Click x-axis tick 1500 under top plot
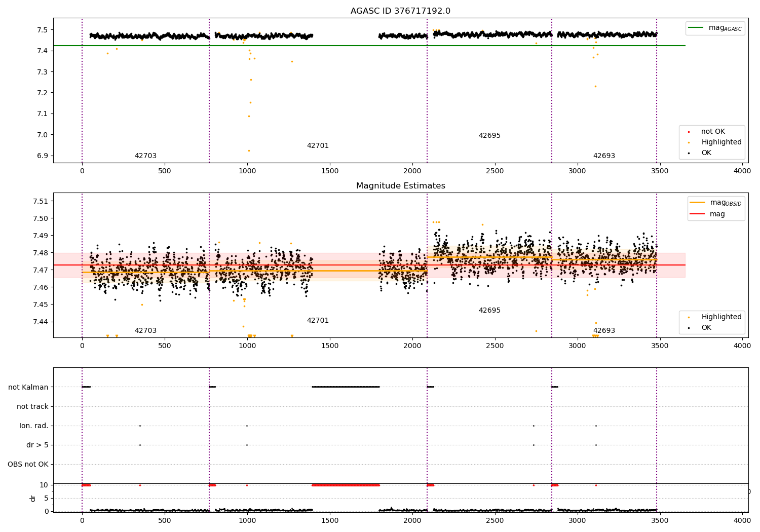This screenshot has height=532, width=760. tap(330, 171)
